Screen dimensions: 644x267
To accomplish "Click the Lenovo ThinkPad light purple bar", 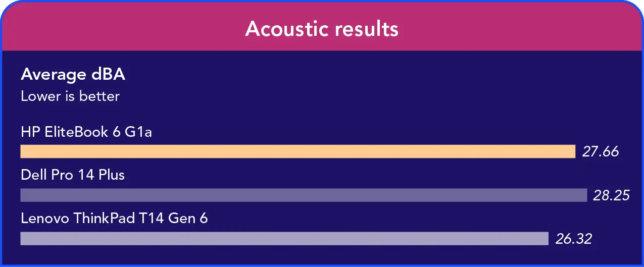I will click(x=284, y=238).
